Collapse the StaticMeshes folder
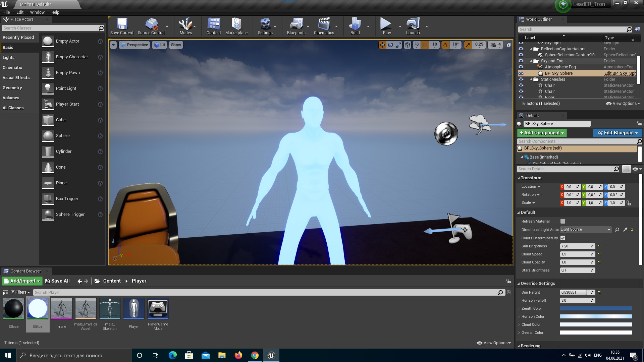 click(531, 79)
